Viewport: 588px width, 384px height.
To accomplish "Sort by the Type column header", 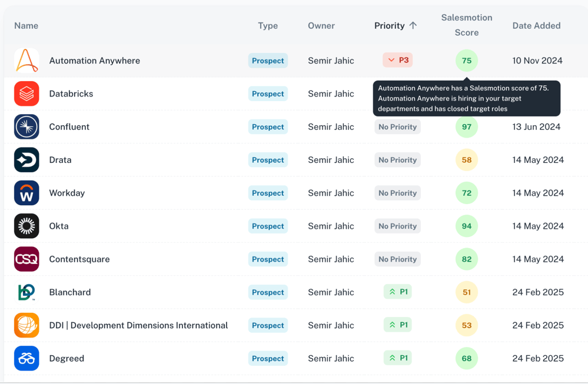I will click(268, 26).
